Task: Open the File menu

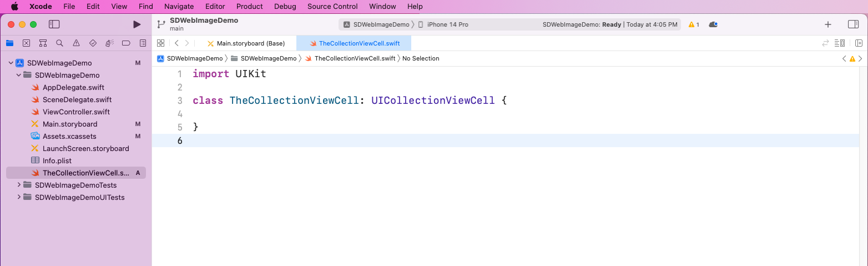Action: tap(69, 7)
